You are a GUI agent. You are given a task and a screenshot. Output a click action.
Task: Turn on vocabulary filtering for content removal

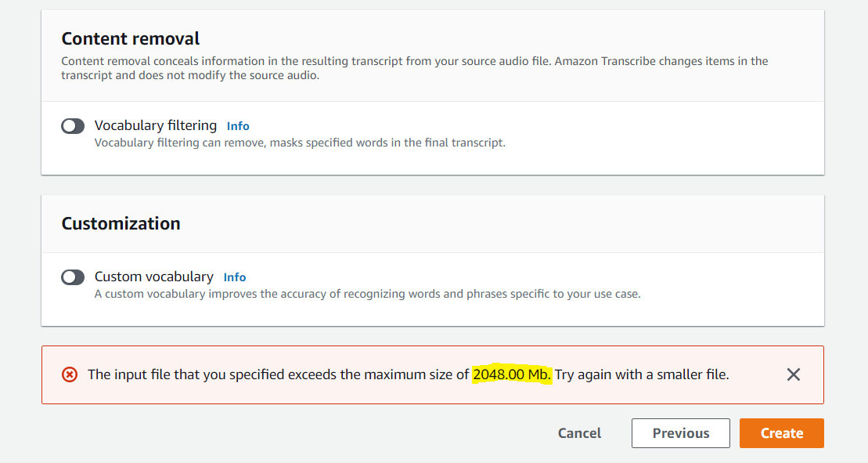73,125
